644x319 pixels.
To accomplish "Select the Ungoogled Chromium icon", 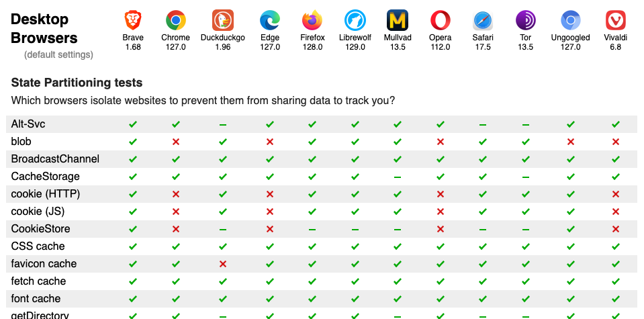I will click(571, 20).
